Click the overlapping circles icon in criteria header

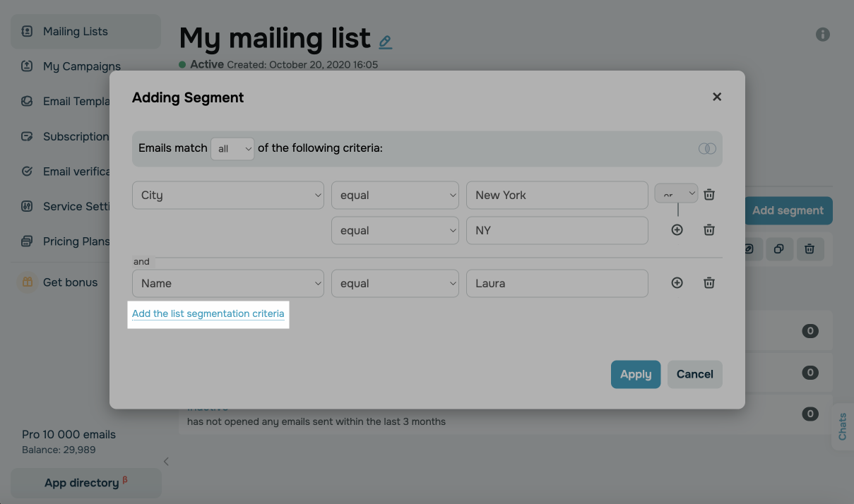[707, 148]
